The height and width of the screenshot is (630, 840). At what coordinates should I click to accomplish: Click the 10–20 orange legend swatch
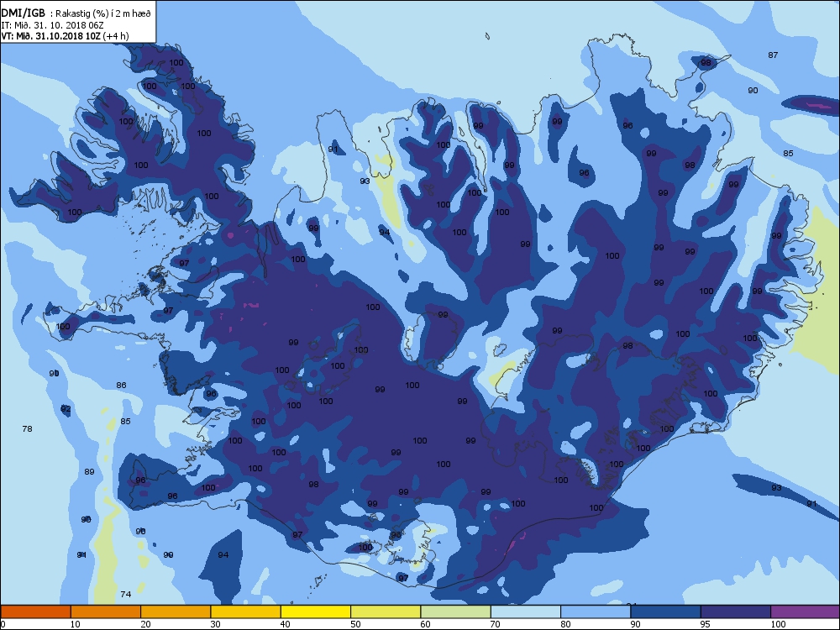[106, 612]
